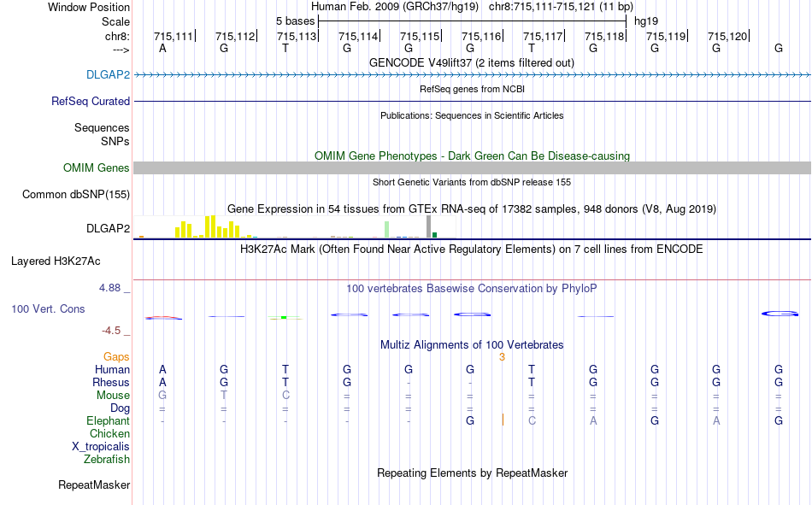Click the SNPs label under Publications
812x505 pixels.
coord(115,141)
